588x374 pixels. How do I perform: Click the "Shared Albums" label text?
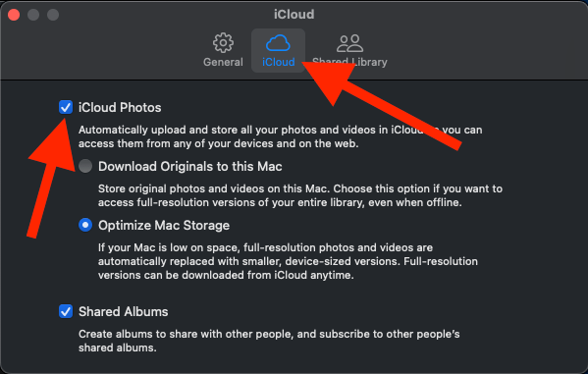click(x=124, y=312)
